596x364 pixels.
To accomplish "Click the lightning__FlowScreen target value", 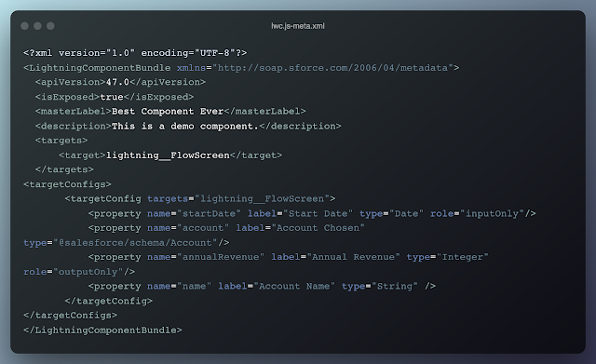I will tap(168, 155).
